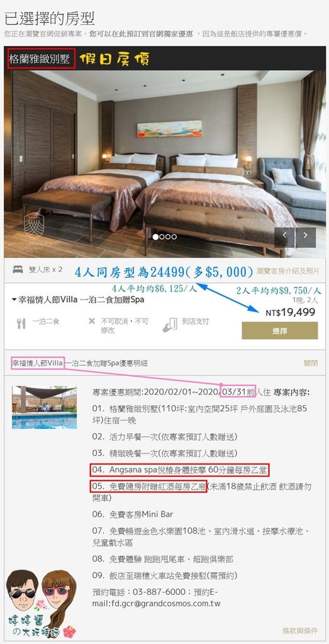The image size is (329, 644).
Task: Open 條款與條件 link
Action: [x=300, y=630]
